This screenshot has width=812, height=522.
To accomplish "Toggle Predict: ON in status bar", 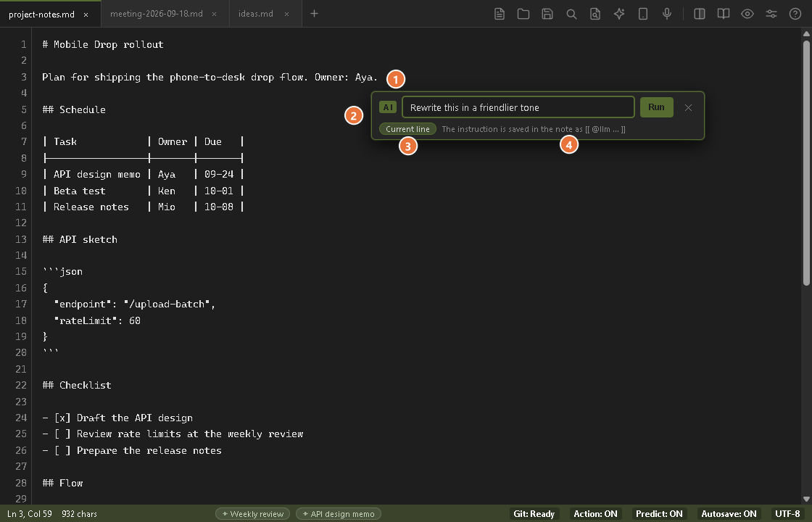I will (659, 514).
